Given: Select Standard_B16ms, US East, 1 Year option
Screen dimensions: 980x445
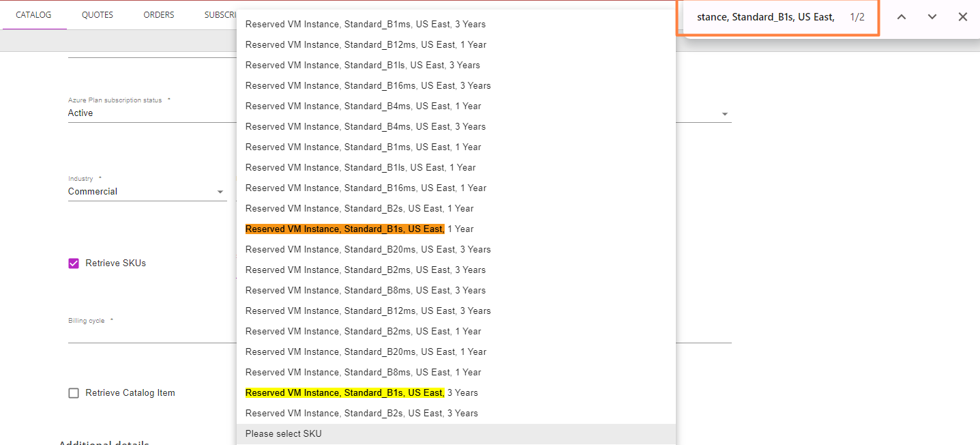Looking at the screenshot, I should [456, 188].
